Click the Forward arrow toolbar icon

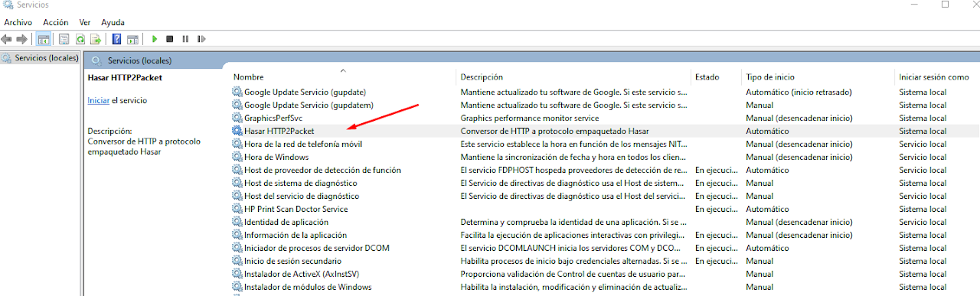21,39
